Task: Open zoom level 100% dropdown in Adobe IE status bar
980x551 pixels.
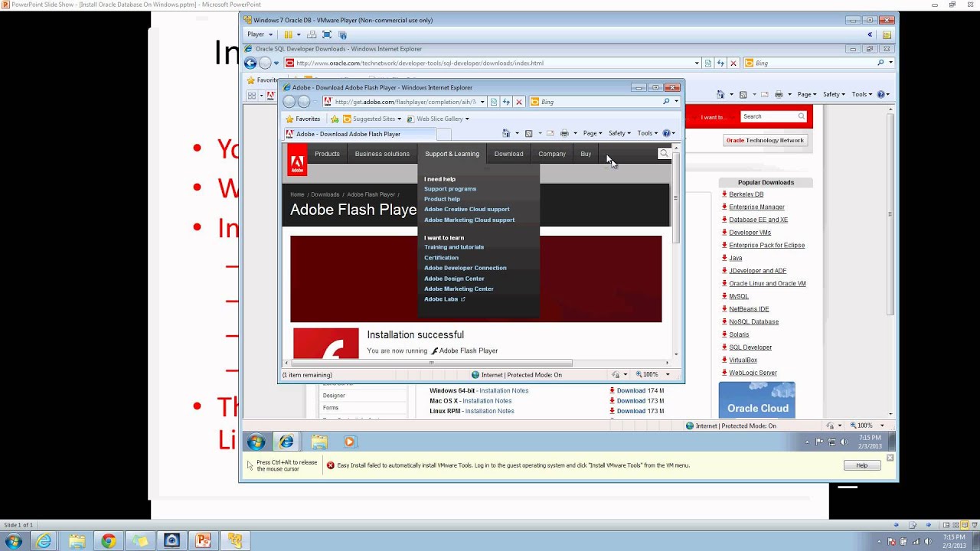Action: click(x=668, y=375)
